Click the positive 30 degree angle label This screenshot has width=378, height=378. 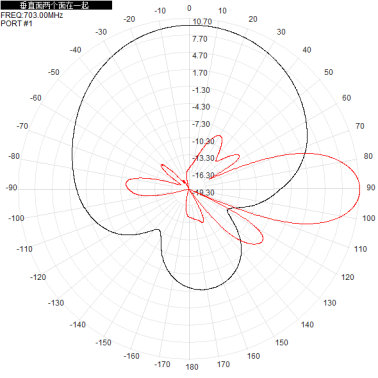click(281, 32)
